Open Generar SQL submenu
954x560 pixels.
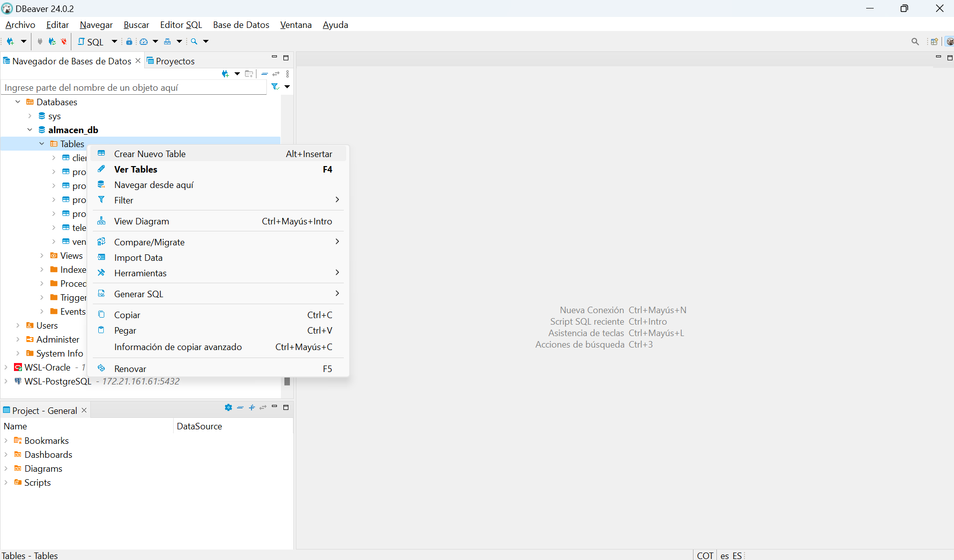click(219, 294)
